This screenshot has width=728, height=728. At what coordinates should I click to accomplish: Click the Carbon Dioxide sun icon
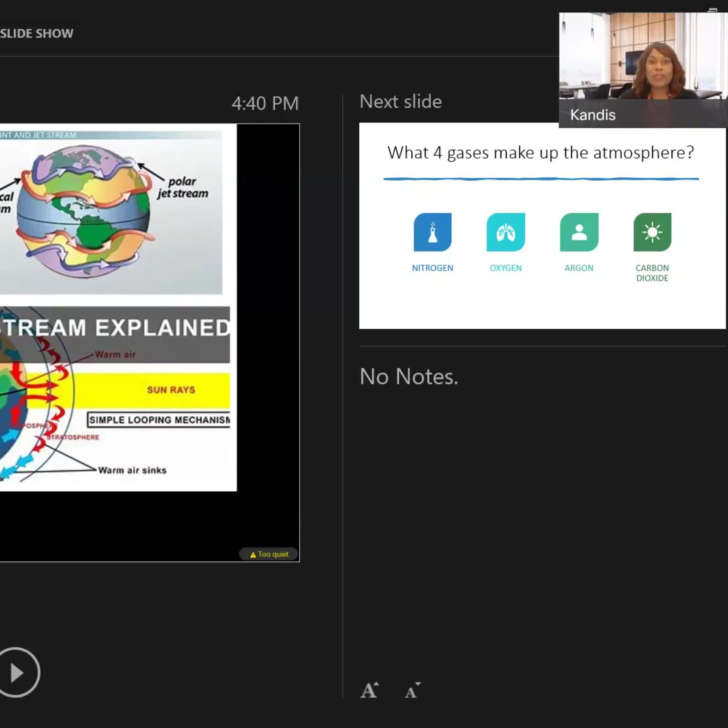[x=652, y=232]
